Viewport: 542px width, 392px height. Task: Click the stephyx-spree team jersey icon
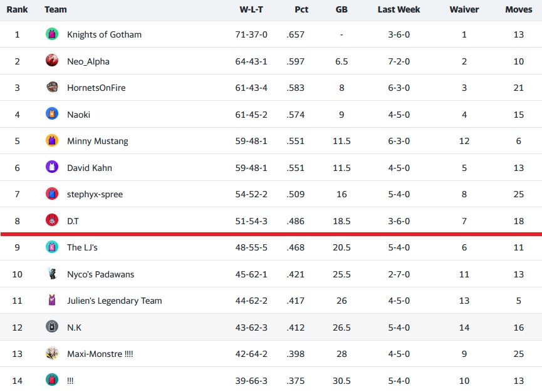coord(52,194)
